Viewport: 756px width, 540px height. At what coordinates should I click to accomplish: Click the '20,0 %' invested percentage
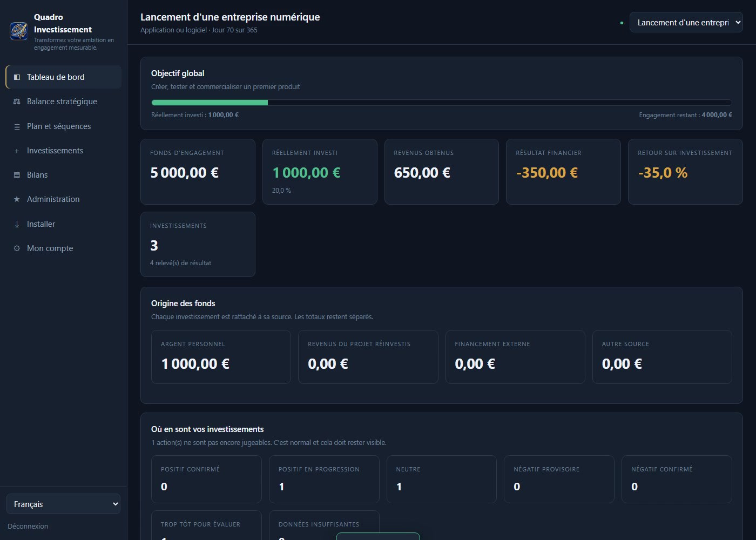point(281,191)
